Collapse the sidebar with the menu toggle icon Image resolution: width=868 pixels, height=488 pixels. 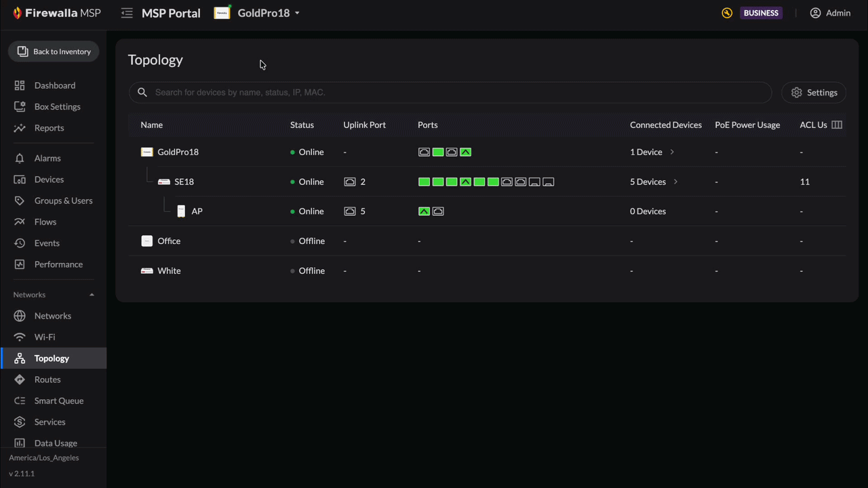click(x=127, y=13)
